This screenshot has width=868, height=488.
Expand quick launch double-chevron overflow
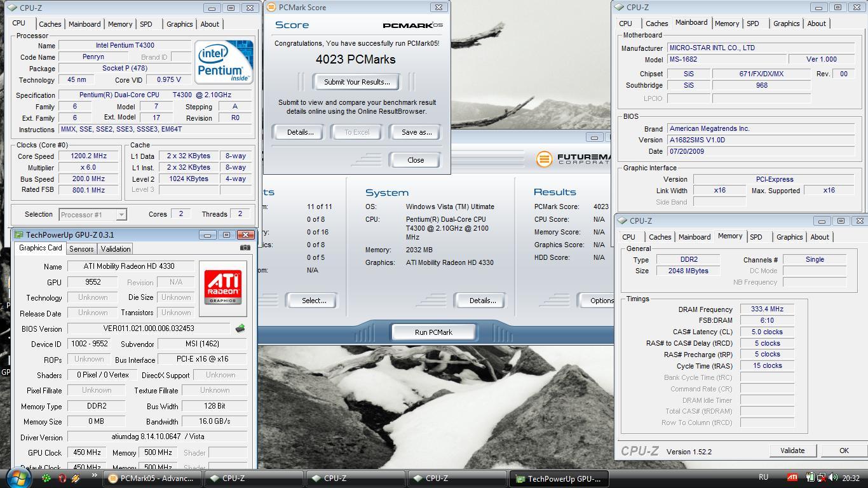pos(95,475)
